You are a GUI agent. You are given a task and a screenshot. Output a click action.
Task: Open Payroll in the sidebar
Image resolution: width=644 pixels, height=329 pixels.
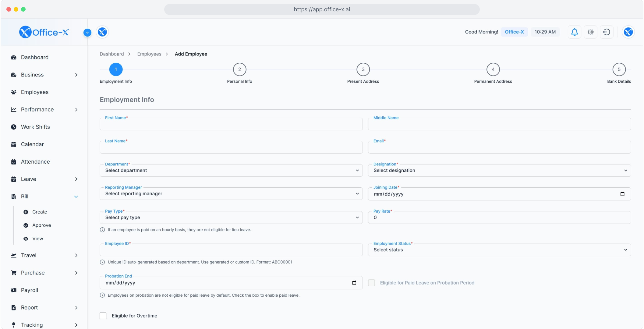coord(30,290)
